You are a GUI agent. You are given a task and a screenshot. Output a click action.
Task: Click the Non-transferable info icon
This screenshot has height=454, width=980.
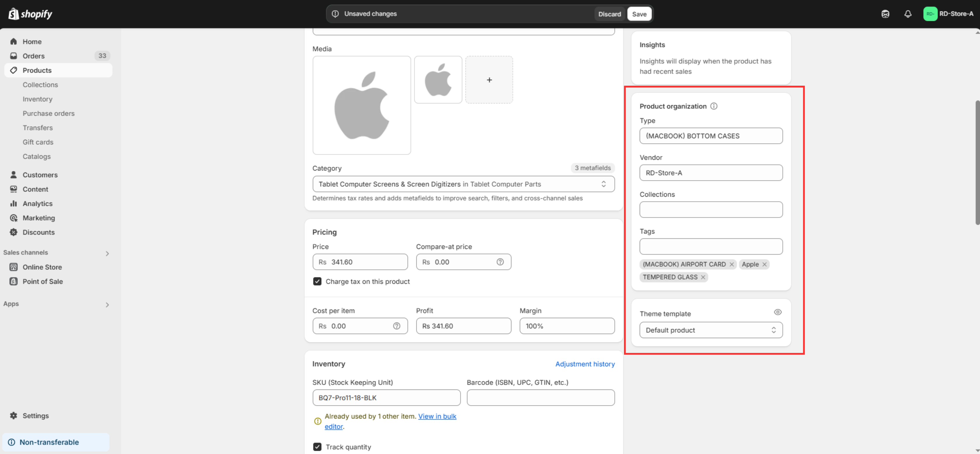tap(12, 442)
